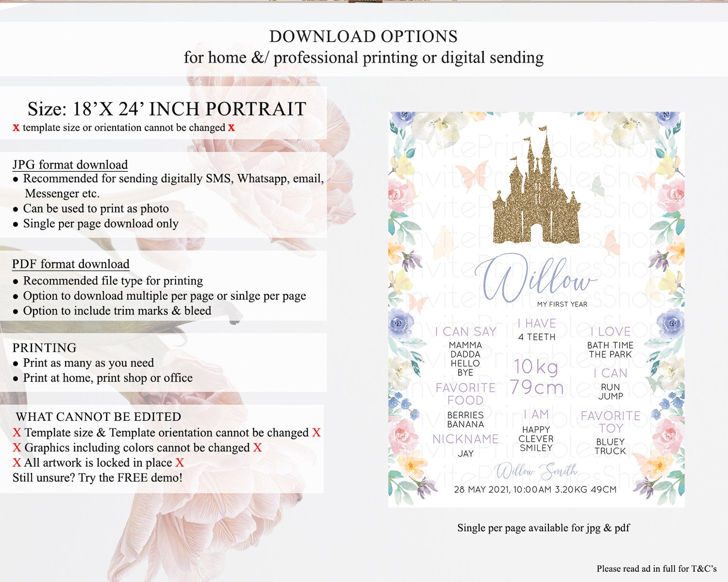The height and width of the screenshot is (582, 728).
Task: Select the 'DOWNLOAD OPTIONS' title
Action: coord(363,36)
